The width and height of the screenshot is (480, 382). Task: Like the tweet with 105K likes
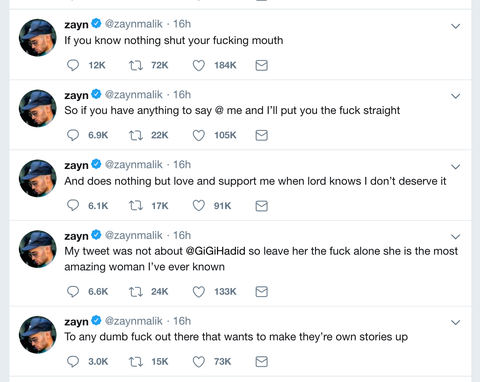pyautogui.click(x=199, y=135)
